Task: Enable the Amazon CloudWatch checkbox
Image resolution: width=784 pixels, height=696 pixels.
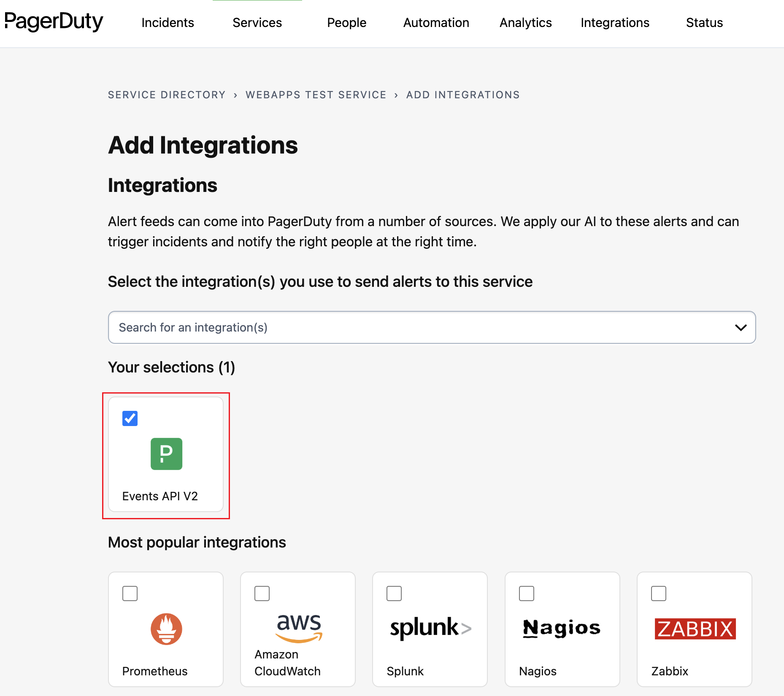Action: 262,593
